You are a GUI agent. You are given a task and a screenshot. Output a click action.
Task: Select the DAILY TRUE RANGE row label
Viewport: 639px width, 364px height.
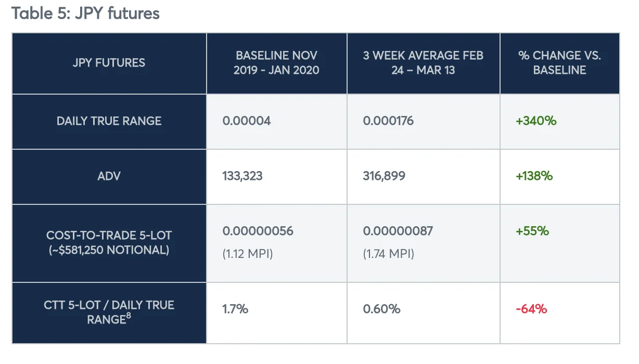pos(109,121)
